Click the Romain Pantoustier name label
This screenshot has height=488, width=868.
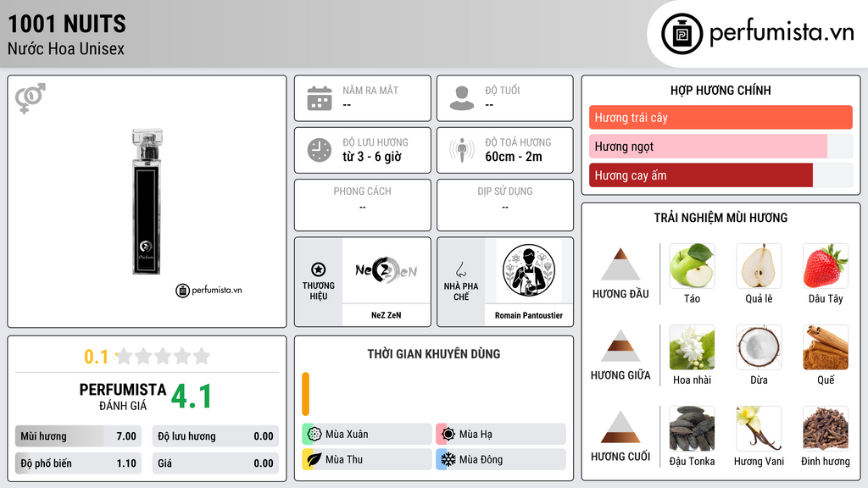coord(529,315)
